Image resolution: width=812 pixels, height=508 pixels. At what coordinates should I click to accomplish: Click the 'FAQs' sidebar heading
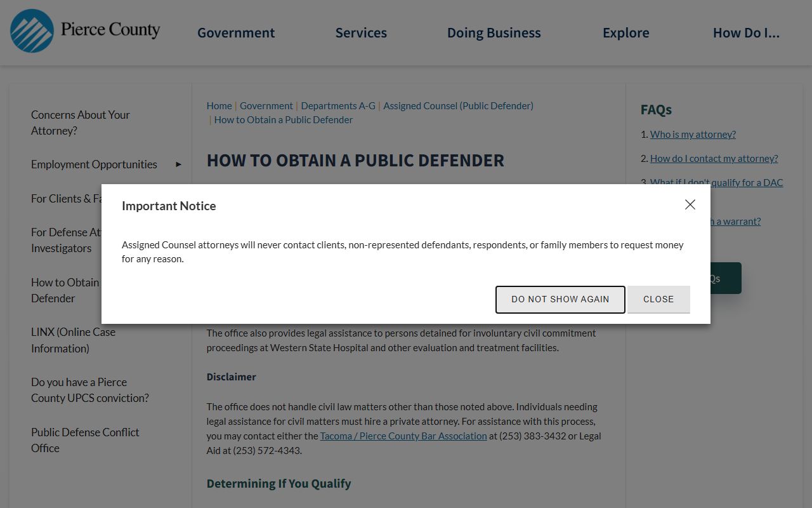pos(656,109)
